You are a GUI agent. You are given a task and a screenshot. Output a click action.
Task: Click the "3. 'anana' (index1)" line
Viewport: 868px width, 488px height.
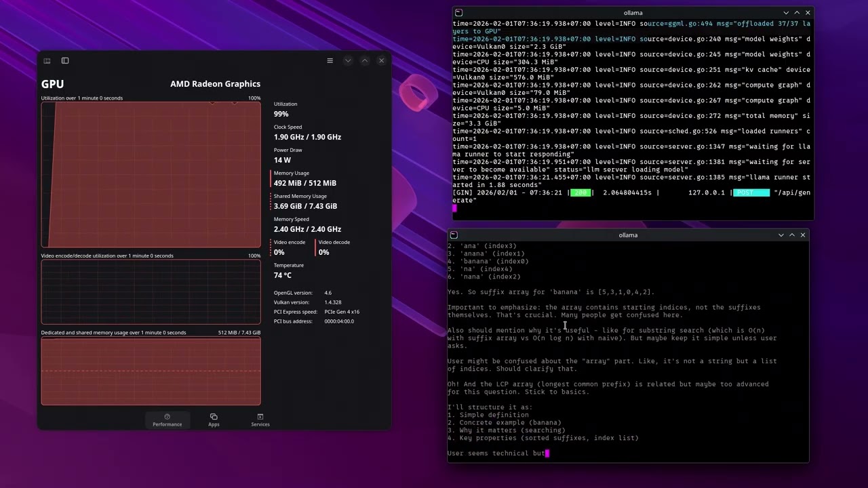[486, 253]
